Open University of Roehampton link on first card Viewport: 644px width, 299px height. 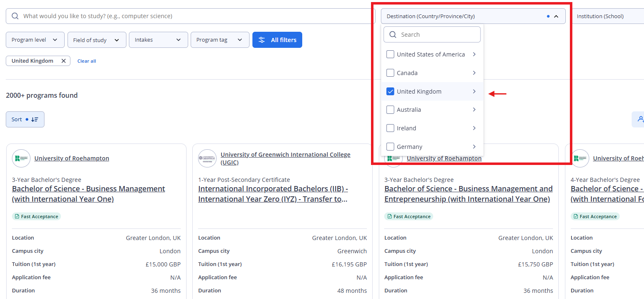coord(72,158)
